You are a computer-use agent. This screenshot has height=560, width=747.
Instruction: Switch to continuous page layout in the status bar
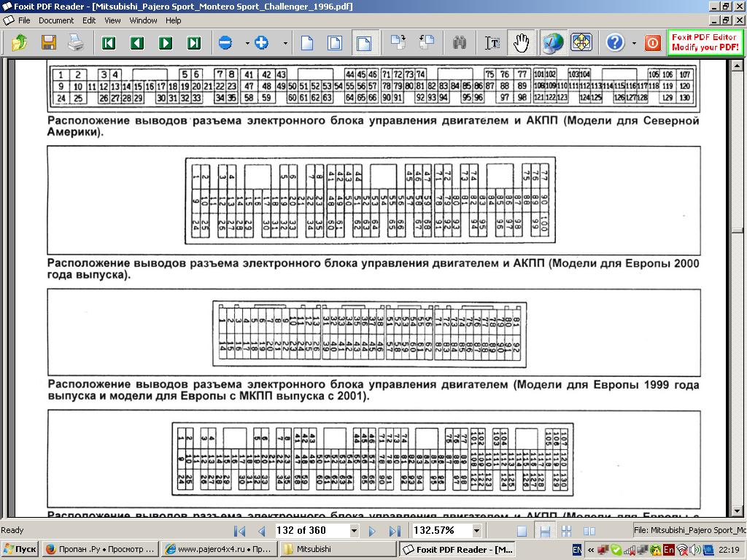pos(544,531)
